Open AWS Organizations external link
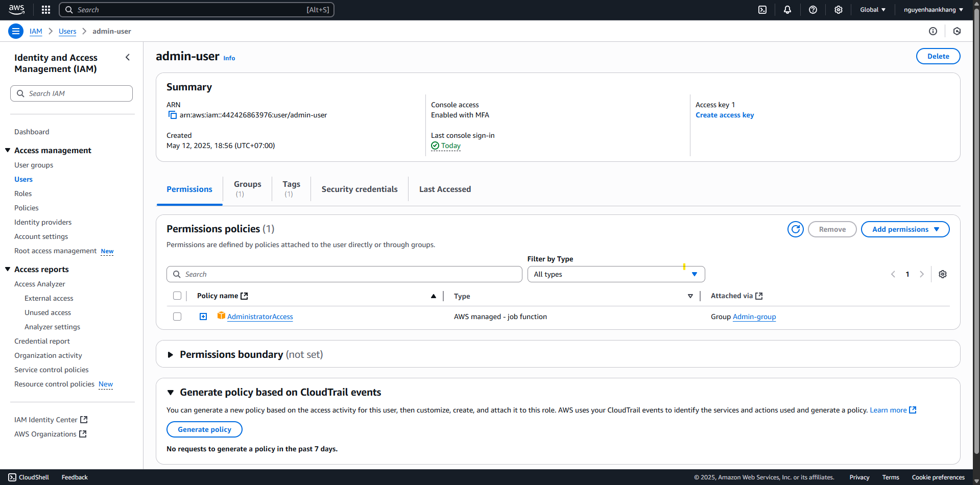 83,434
